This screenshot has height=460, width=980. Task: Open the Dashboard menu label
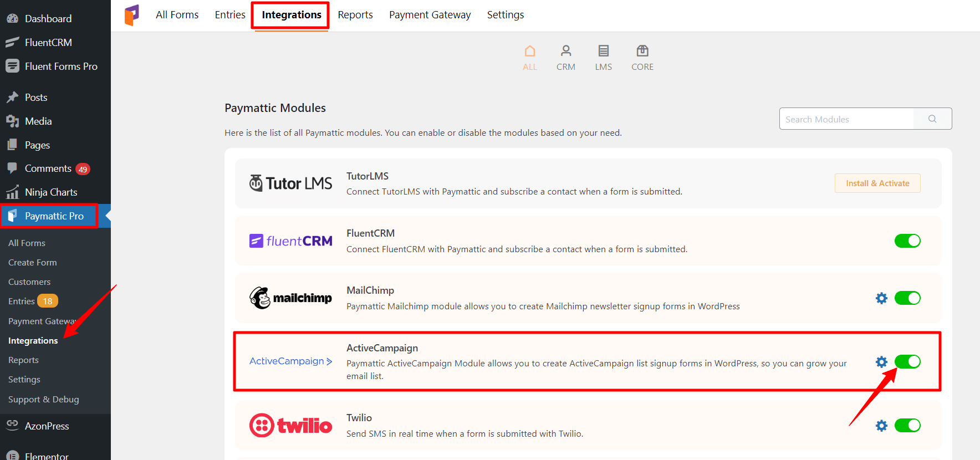tap(48, 18)
